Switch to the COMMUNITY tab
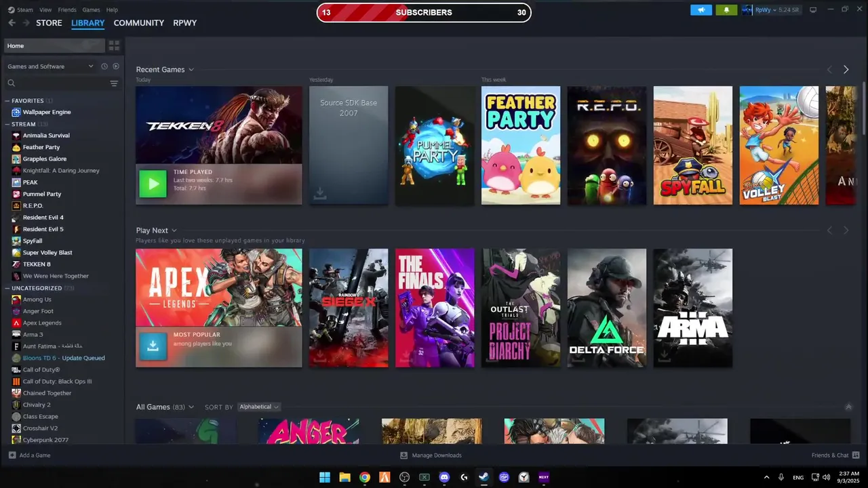 click(x=139, y=23)
